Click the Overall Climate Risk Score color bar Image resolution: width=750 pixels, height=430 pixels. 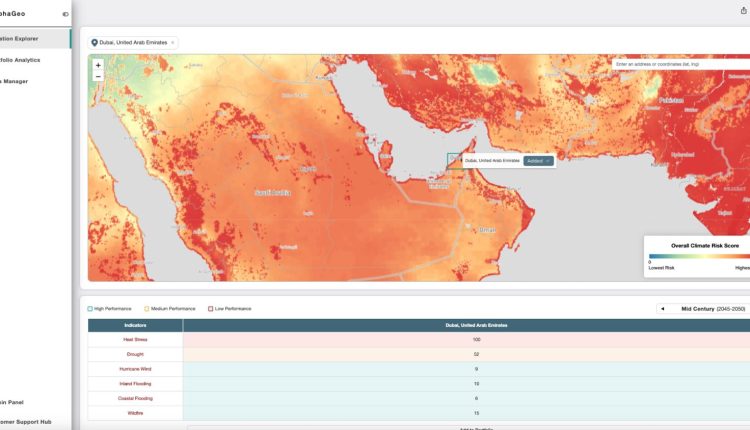click(698, 255)
